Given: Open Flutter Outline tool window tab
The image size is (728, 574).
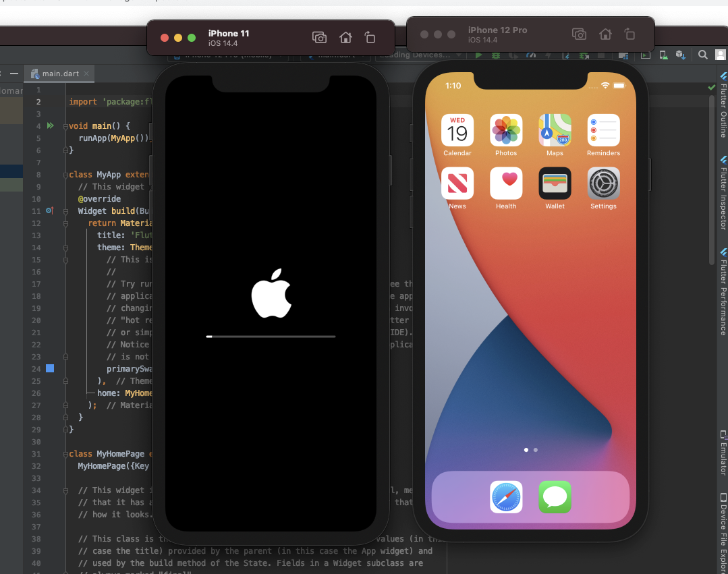Looking at the screenshot, I should click(723, 105).
